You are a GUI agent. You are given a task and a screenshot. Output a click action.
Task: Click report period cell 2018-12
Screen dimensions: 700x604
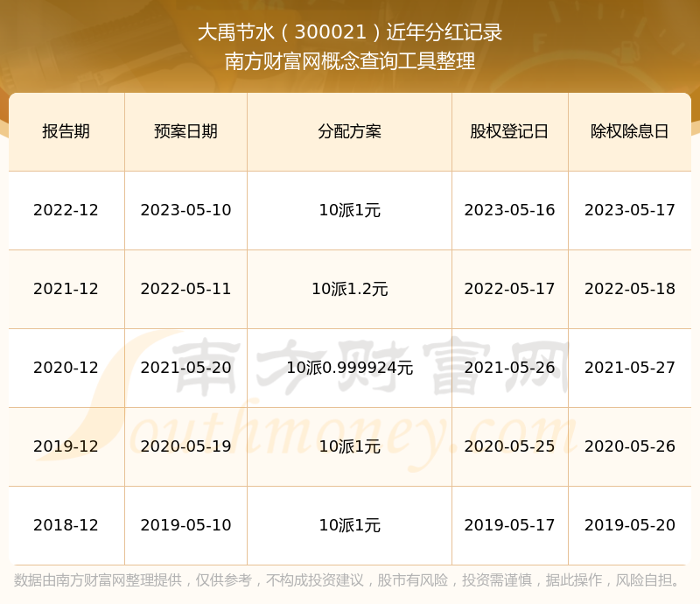coord(66,524)
